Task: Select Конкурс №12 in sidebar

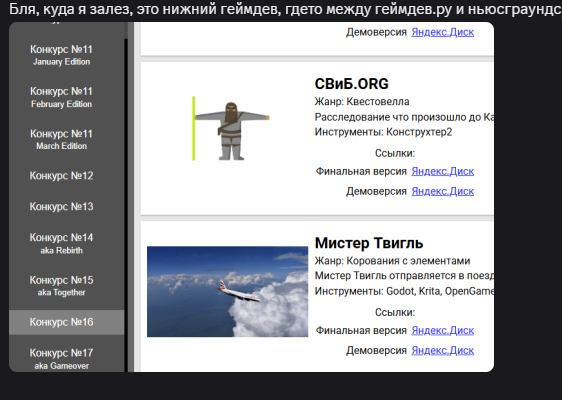Action: tap(61, 176)
